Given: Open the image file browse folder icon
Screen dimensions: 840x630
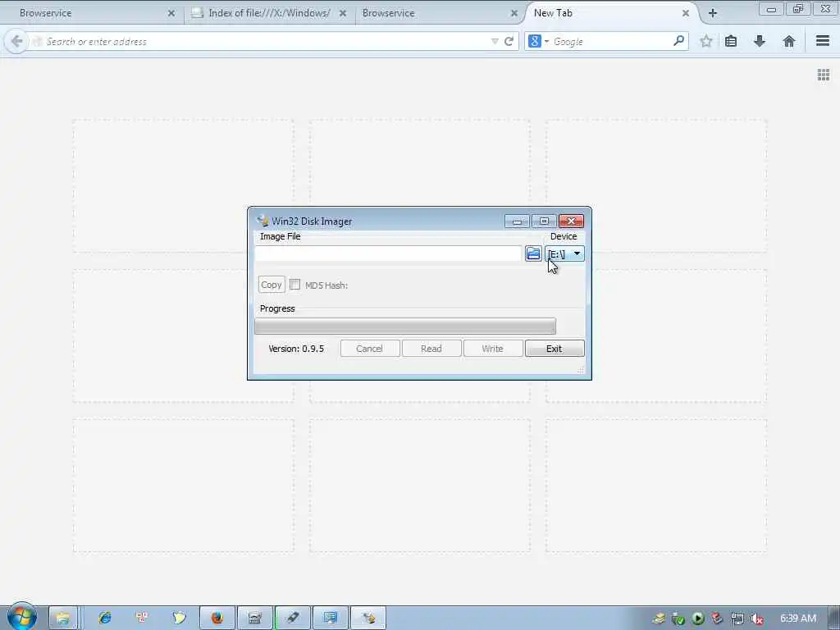Looking at the screenshot, I should (533, 253).
